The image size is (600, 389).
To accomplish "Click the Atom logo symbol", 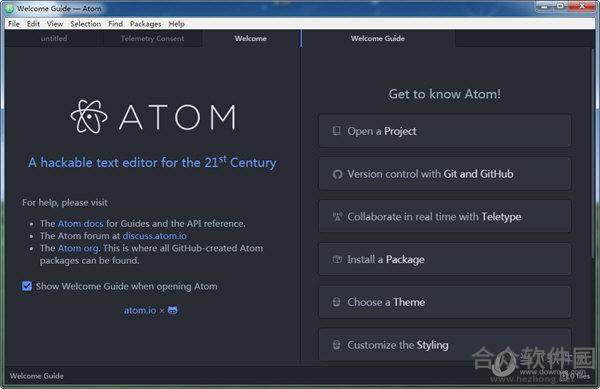I will click(89, 117).
